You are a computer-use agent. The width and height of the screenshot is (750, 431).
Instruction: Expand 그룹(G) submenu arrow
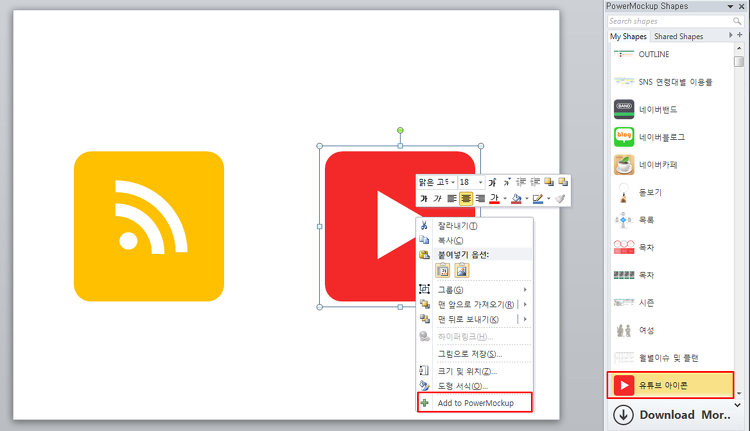[525, 289]
